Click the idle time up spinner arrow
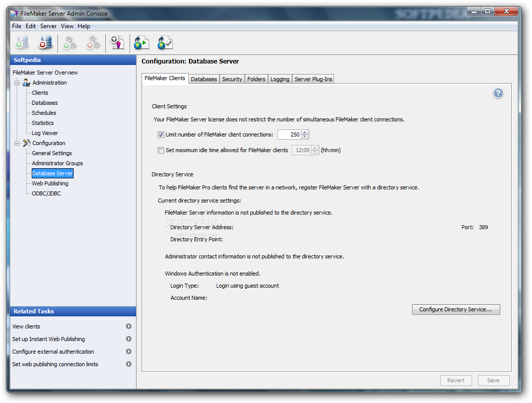 pos(315,148)
